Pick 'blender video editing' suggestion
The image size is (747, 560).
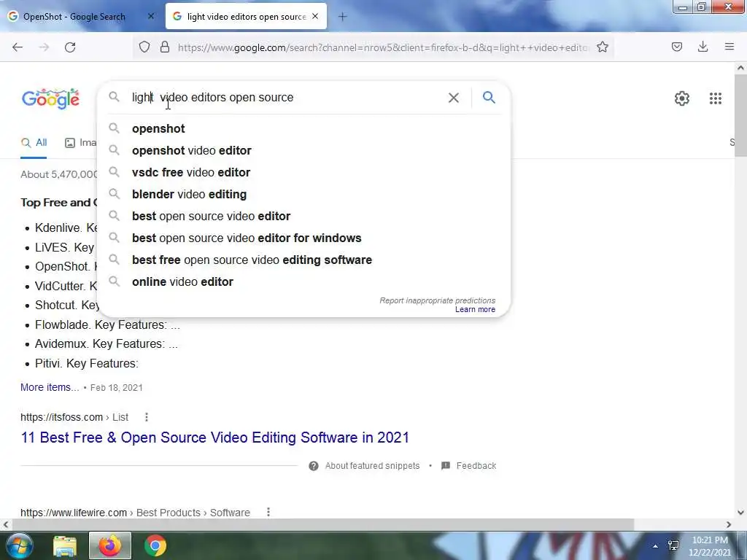[304, 194]
